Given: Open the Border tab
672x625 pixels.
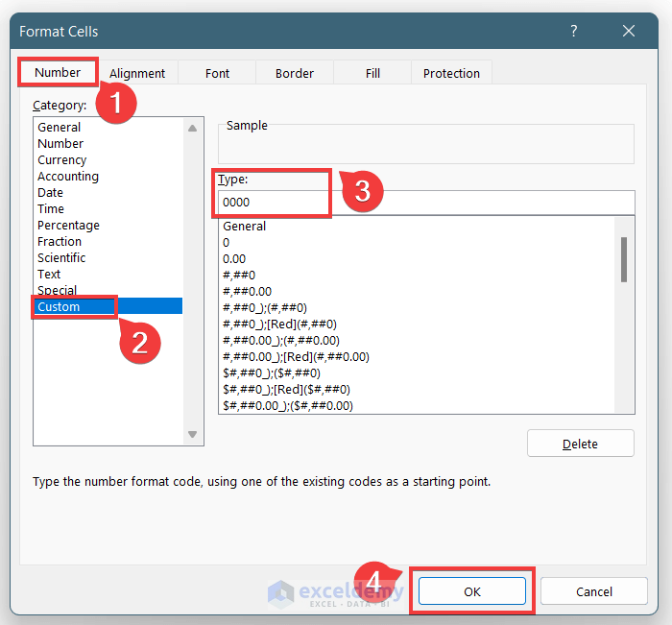Looking at the screenshot, I should (x=295, y=73).
